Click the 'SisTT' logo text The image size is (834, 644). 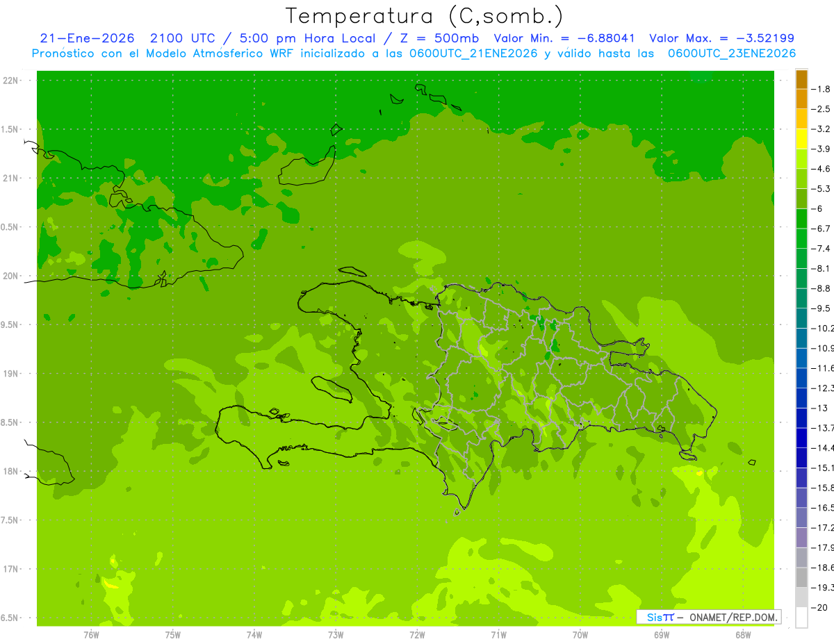(x=660, y=617)
